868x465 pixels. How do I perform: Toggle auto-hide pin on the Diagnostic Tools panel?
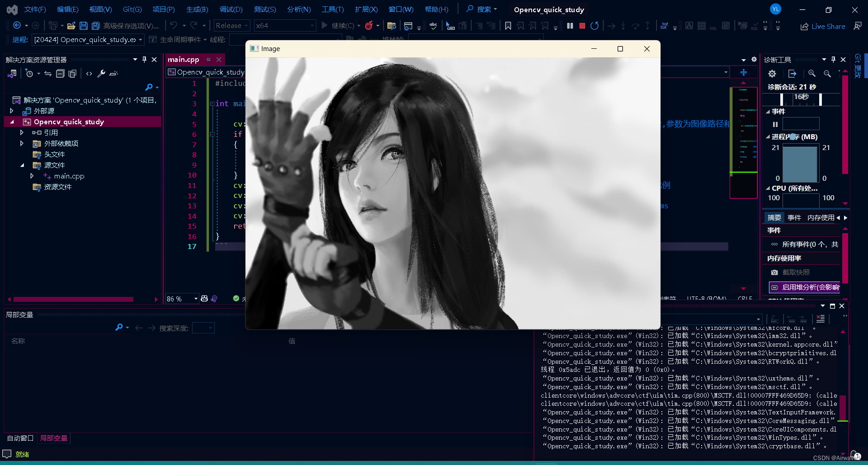coord(833,60)
